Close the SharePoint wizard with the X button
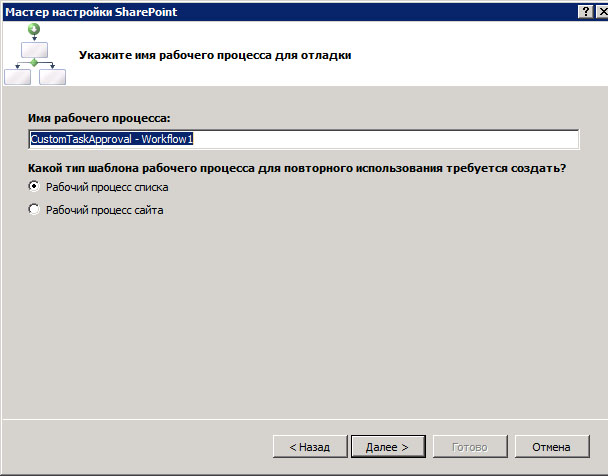The width and height of the screenshot is (608, 476). [x=603, y=12]
